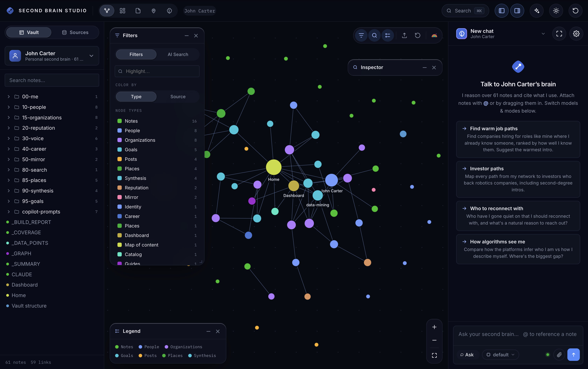Toggle the left sidebar panel icon

coord(502,11)
